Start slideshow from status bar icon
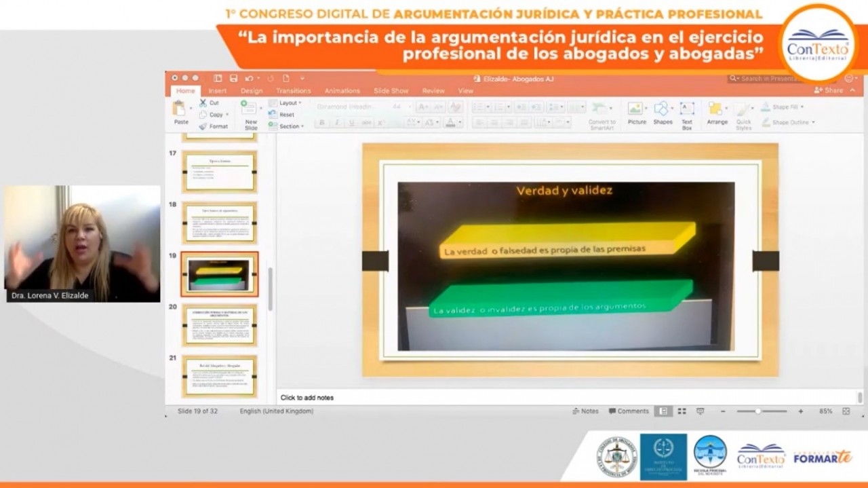Image resolution: width=868 pixels, height=488 pixels. pyautogui.click(x=701, y=411)
